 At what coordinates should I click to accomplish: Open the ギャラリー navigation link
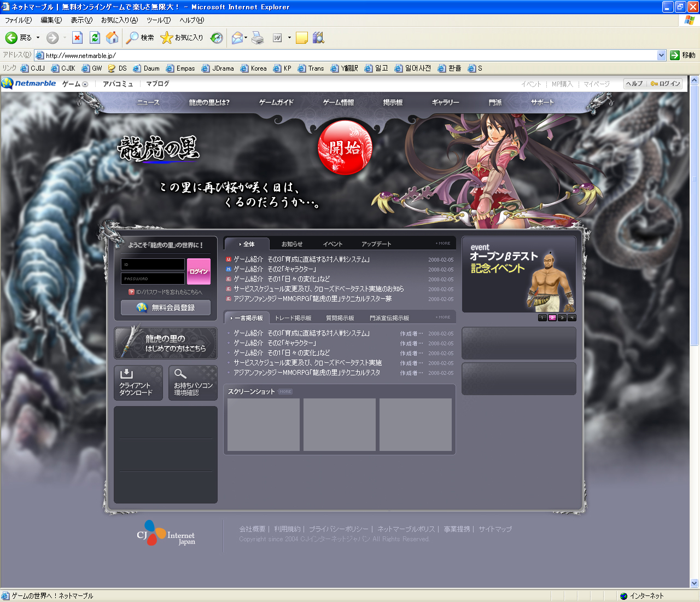[445, 102]
